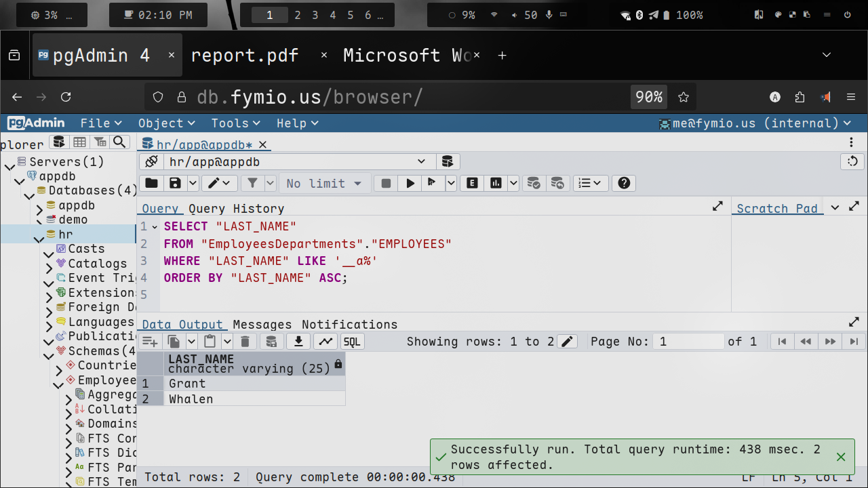The height and width of the screenshot is (488, 868).
Task: Save the query with the floppy icon
Action: [x=175, y=183]
